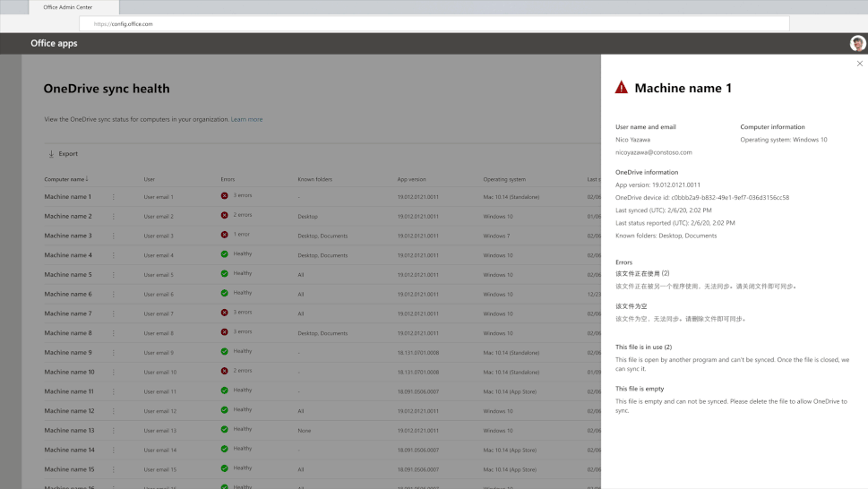The image size is (868, 489).
Task: Sort by the App version column header
Action: point(411,179)
